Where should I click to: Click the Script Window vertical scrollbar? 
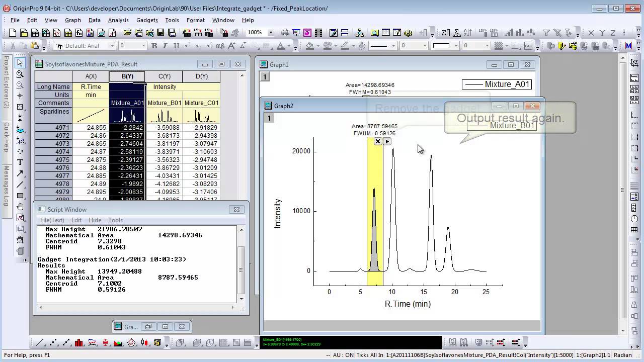click(242, 264)
